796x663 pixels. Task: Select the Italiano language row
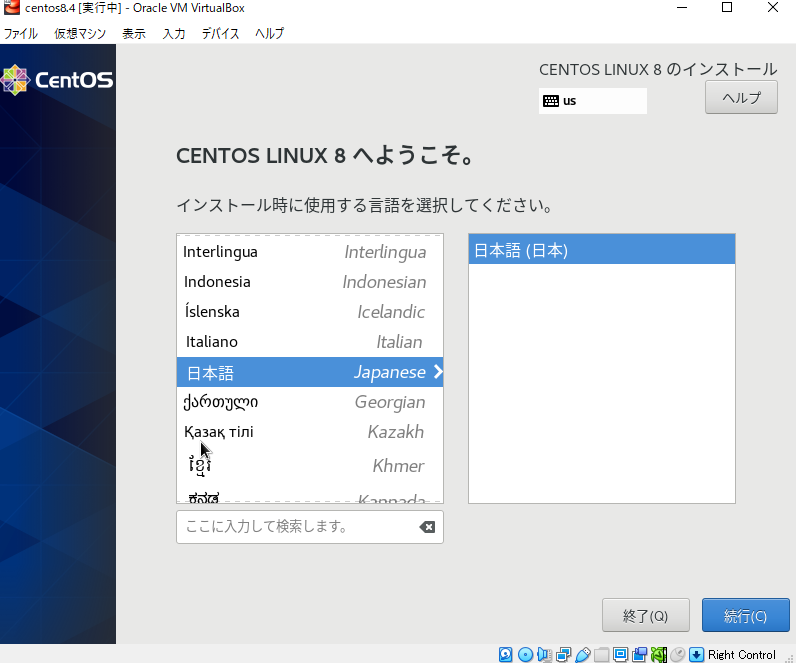(x=310, y=342)
